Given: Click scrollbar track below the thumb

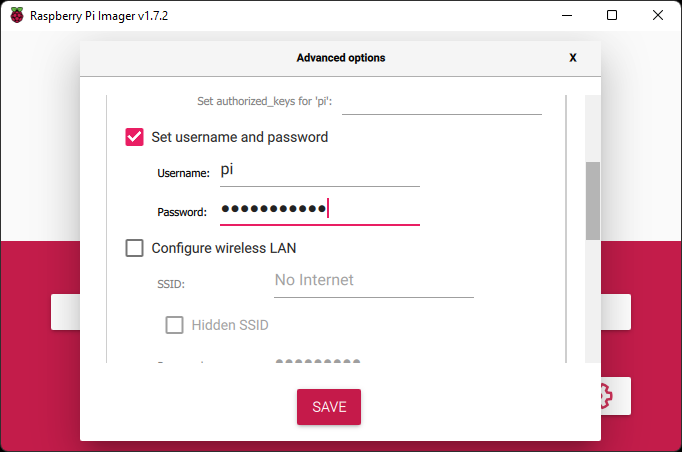Looking at the screenshot, I should pyautogui.click(x=592, y=301).
